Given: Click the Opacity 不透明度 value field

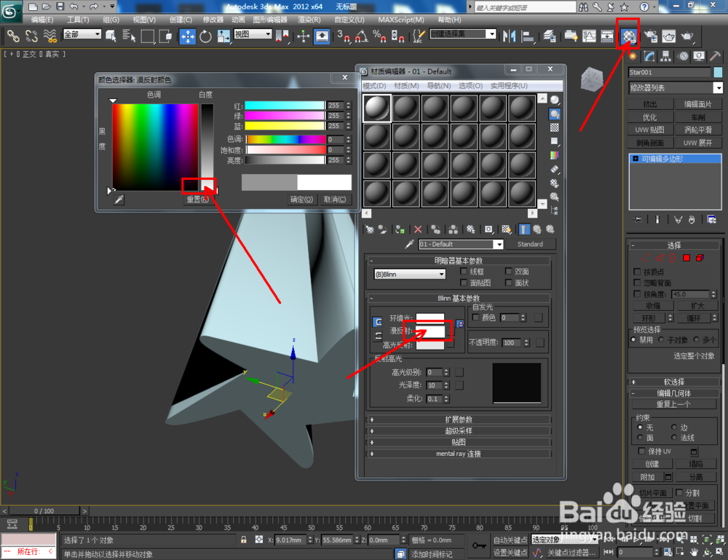Looking at the screenshot, I should click(x=513, y=343).
